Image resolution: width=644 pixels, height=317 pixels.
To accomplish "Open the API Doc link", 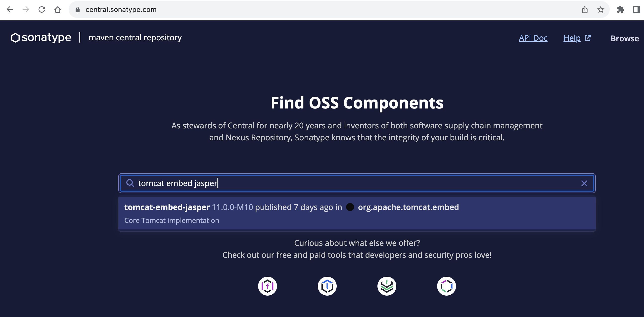I will 533,38.
